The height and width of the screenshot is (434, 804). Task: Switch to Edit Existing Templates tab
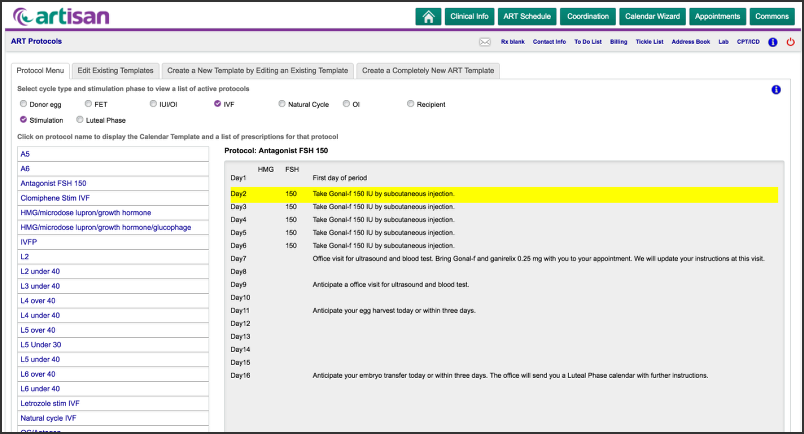tap(115, 70)
